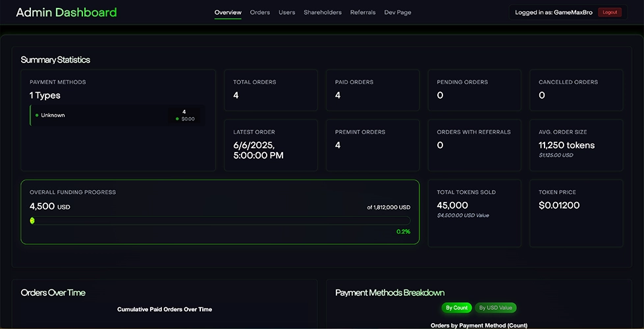The image size is (644, 329).
Task: Select the Paid Orders stat card
Action: pos(373,90)
